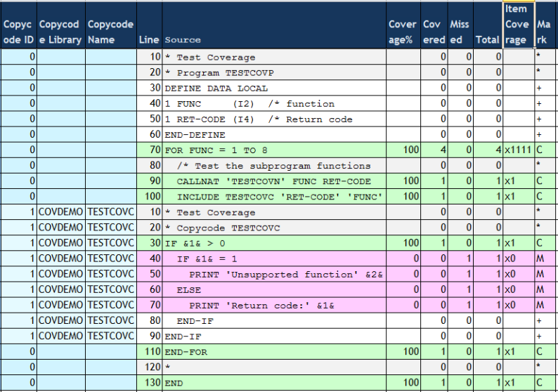
Task: Click the x1111 item coverage cell
Action: click(518, 150)
